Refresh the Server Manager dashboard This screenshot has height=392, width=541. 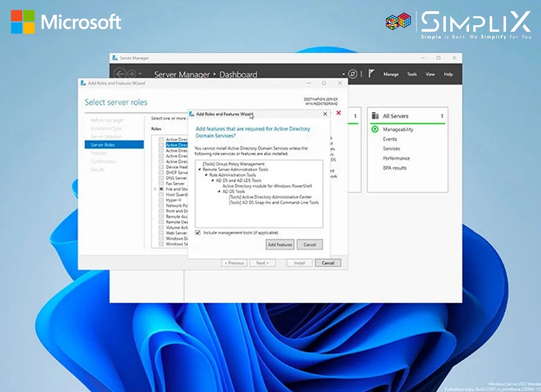[x=352, y=74]
